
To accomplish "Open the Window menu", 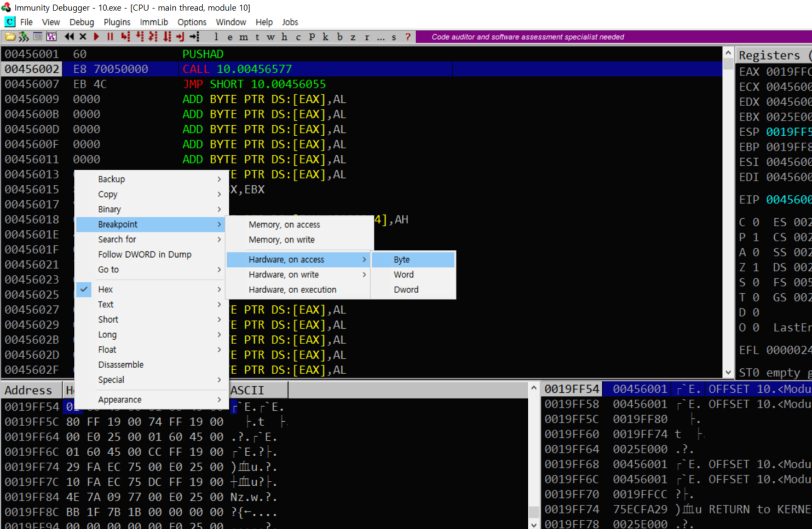I will 231,22.
